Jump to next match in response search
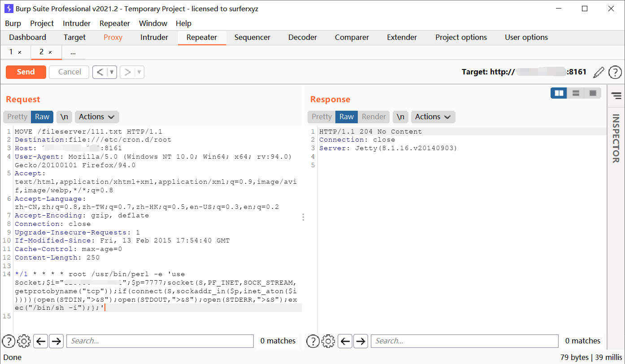625x364 pixels. pyautogui.click(x=360, y=341)
